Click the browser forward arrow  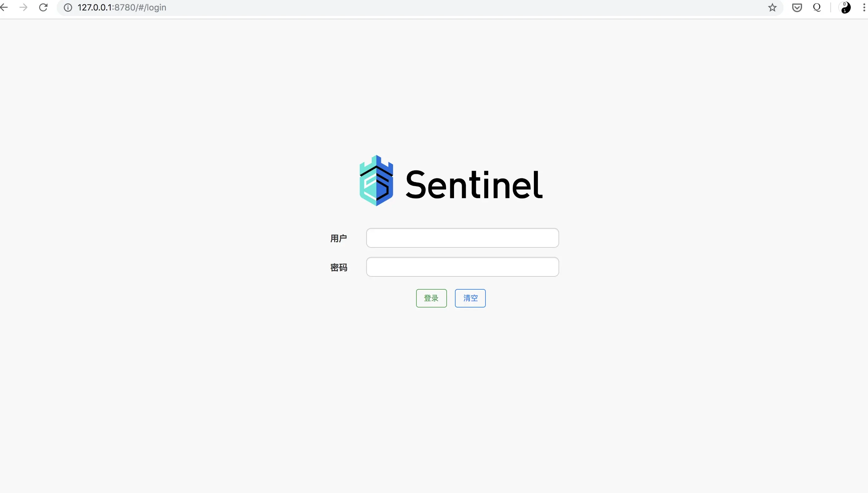pos(23,7)
